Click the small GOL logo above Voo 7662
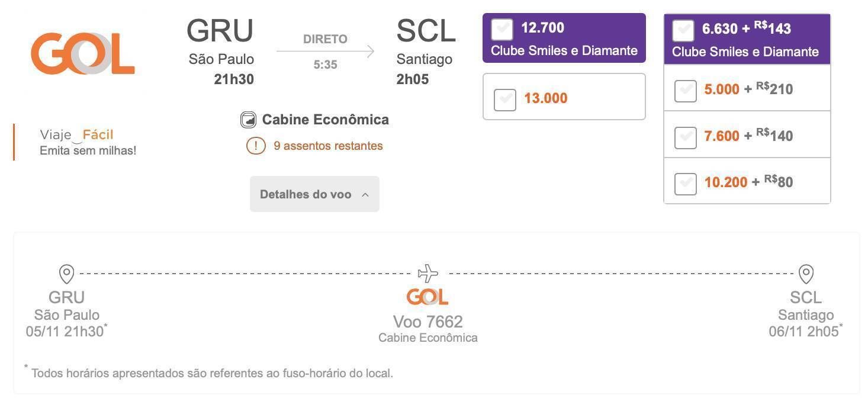Screen dimensions: 868x398 tap(427, 297)
